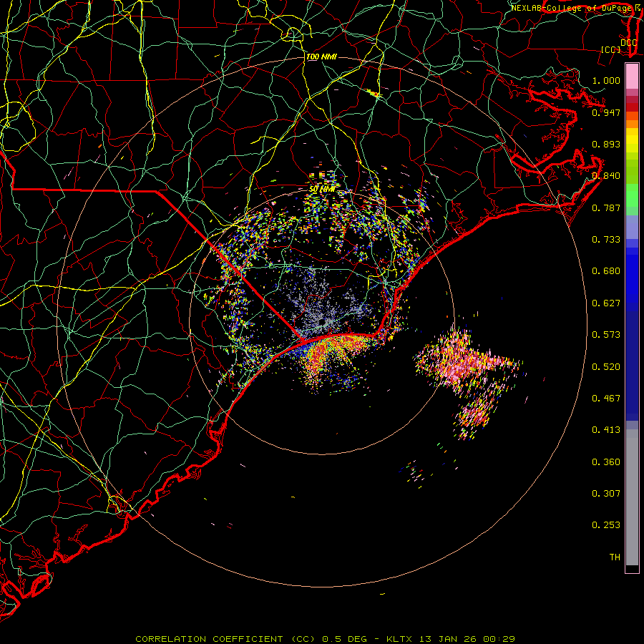Click the 0.627 legend value

(x=606, y=303)
